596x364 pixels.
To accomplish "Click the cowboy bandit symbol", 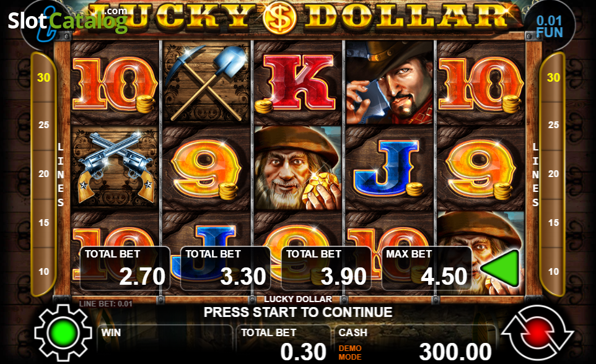I will pos(390,83).
